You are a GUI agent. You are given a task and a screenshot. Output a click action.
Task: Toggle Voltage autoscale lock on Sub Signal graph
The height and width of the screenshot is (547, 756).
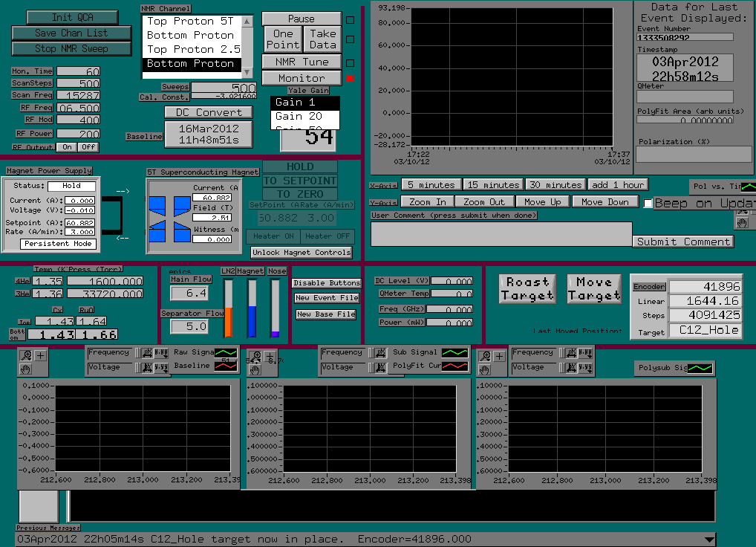(x=371, y=368)
